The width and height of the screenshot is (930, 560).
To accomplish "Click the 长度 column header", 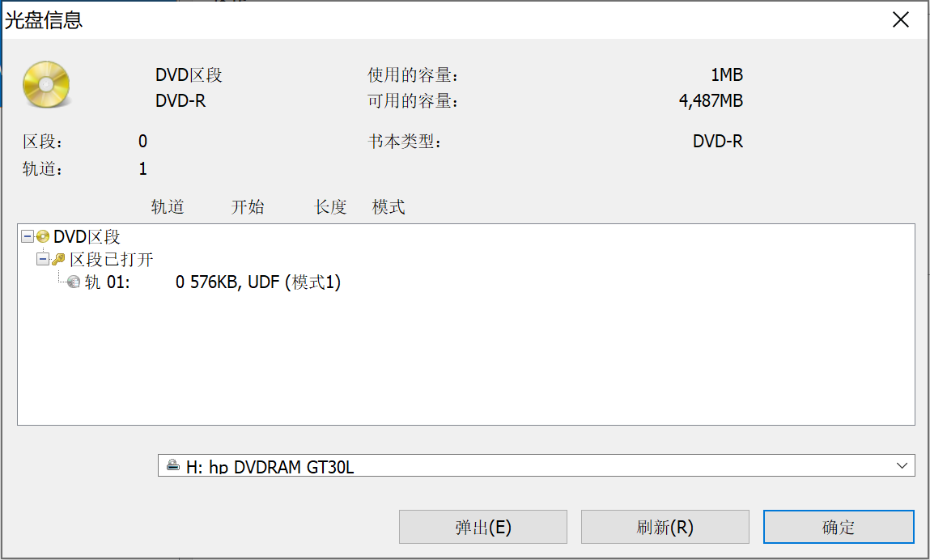I will [x=330, y=207].
